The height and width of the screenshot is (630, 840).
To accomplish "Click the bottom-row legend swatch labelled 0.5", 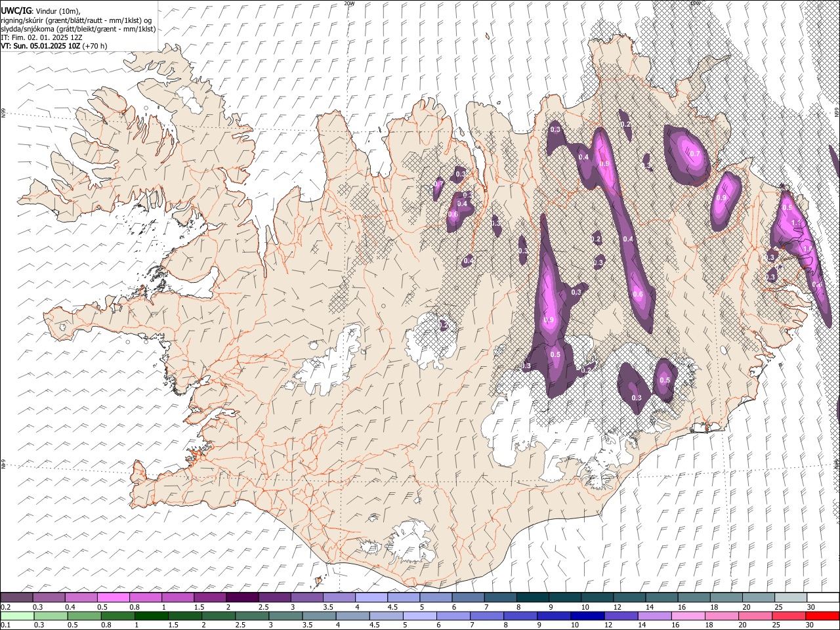I will (x=83, y=616).
